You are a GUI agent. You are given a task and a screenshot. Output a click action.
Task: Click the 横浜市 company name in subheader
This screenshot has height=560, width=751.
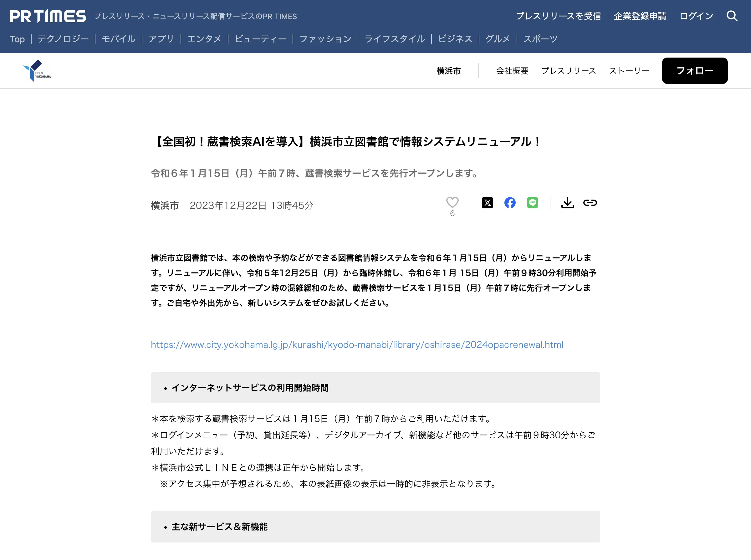448,71
